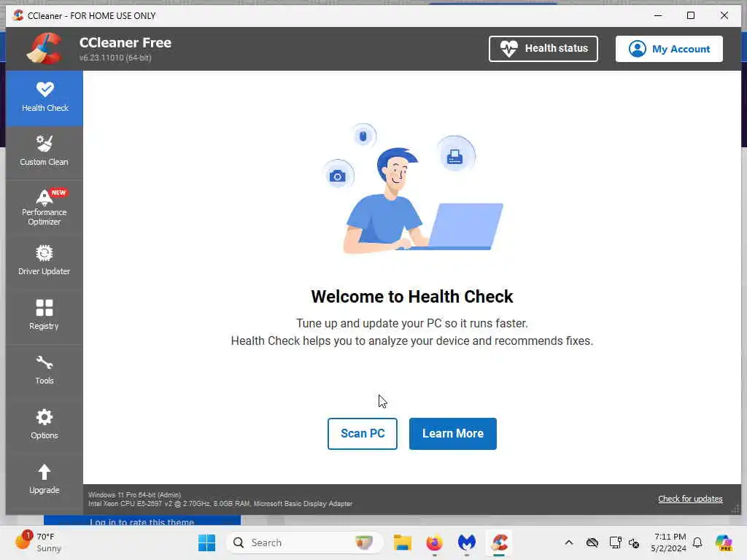Screen dimensions: 747x560
Task: Minimize the CCleaner window
Action: click(x=658, y=15)
